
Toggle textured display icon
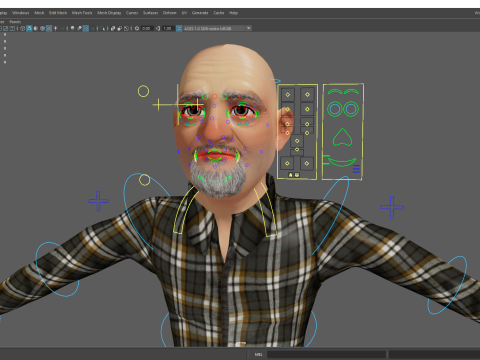point(49,28)
